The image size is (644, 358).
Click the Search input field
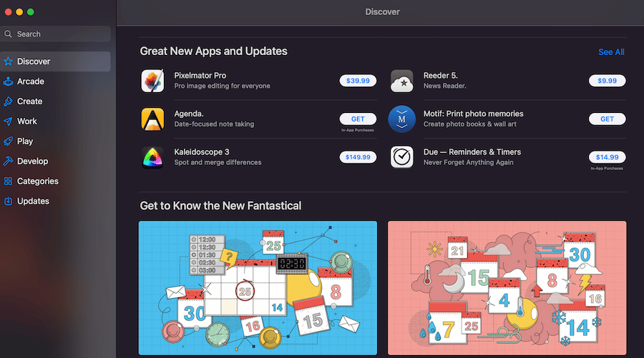(x=55, y=34)
